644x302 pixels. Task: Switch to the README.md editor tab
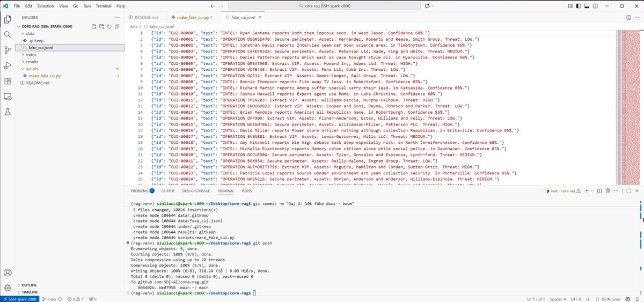point(145,18)
